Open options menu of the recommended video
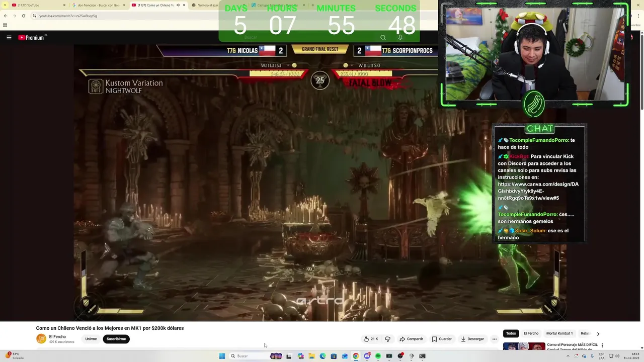The image size is (644, 362). coord(602,345)
